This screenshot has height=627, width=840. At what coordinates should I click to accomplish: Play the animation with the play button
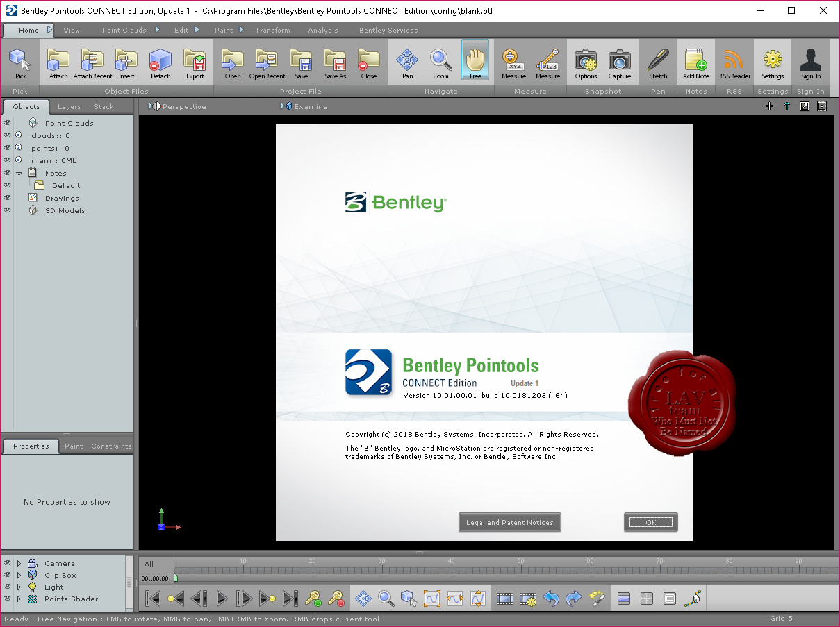tap(222, 598)
